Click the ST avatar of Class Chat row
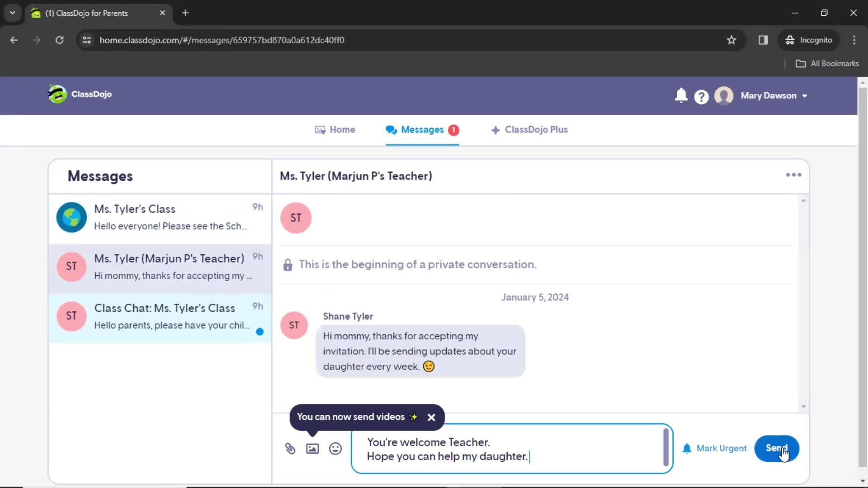 click(x=71, y=316)
